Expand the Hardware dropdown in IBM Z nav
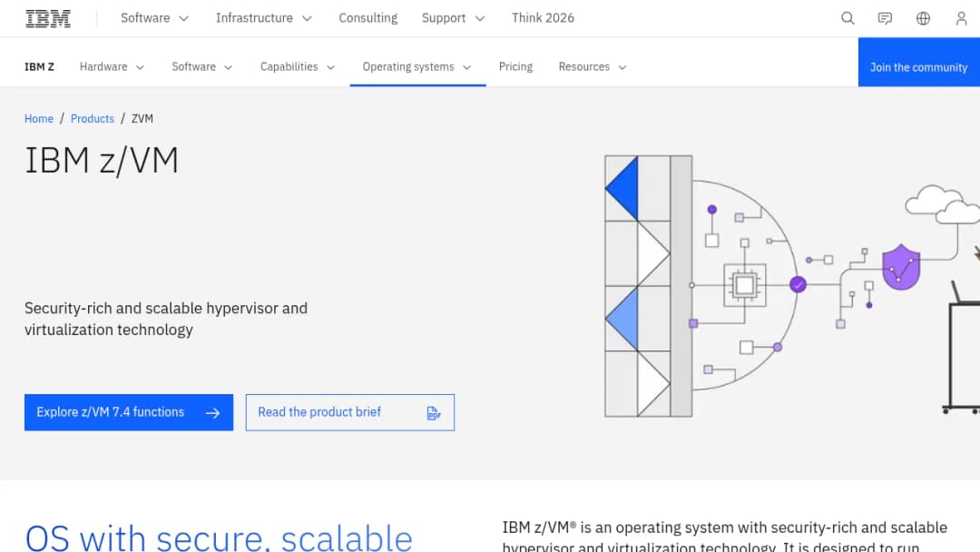 pyautogui.click(x=112, y=67)
